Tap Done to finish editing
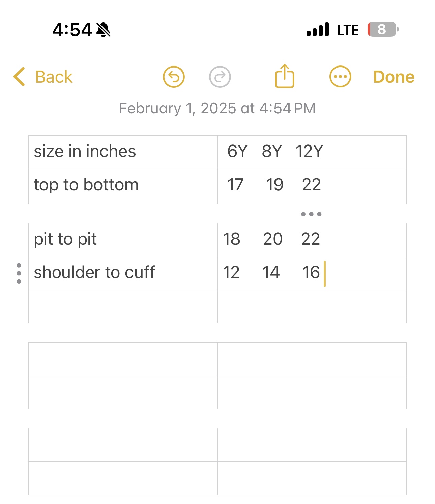This screenshot has width=435, height=504. pyautogui.click(x=394, y=77)
